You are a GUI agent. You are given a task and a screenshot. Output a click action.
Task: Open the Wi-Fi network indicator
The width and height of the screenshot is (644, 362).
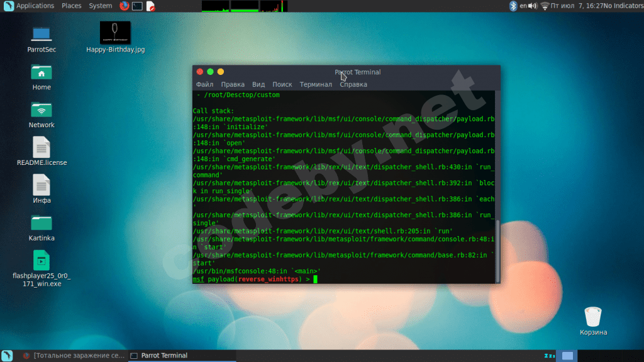[545, 6]
